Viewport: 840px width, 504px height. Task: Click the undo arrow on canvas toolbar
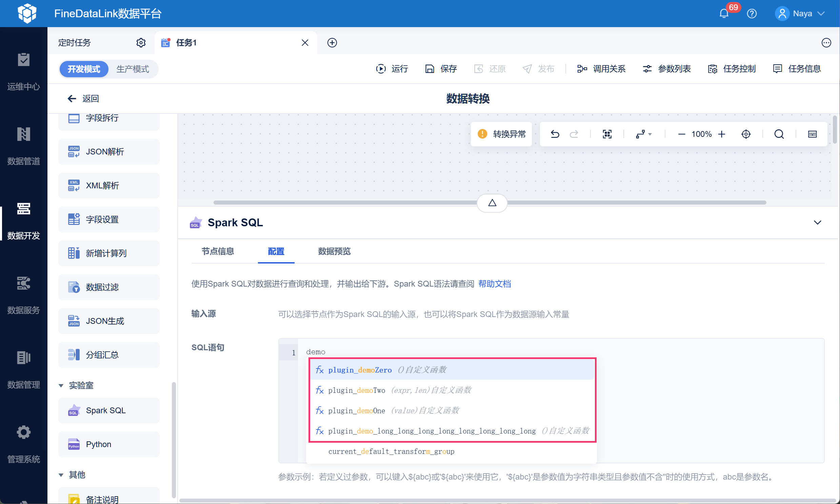click(555, 134)
